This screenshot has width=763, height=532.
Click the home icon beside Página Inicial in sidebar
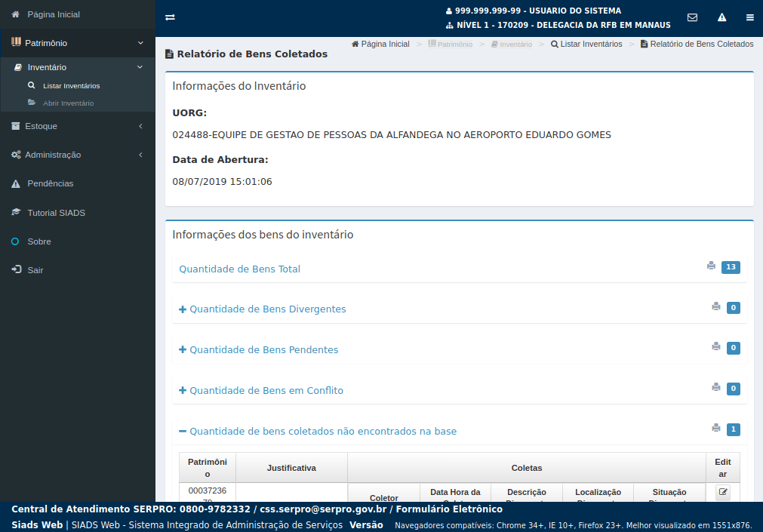(x=16, y=14)
